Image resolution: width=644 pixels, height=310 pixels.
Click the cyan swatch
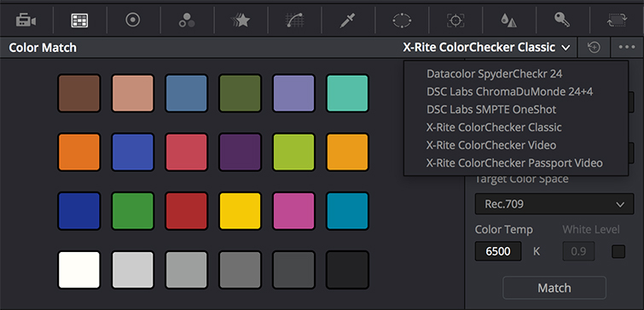tap(347, 210)
